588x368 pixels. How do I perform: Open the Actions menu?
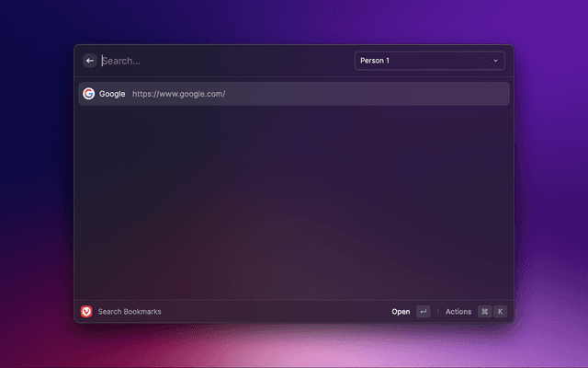pyautogui.click(x=458, y=312)
